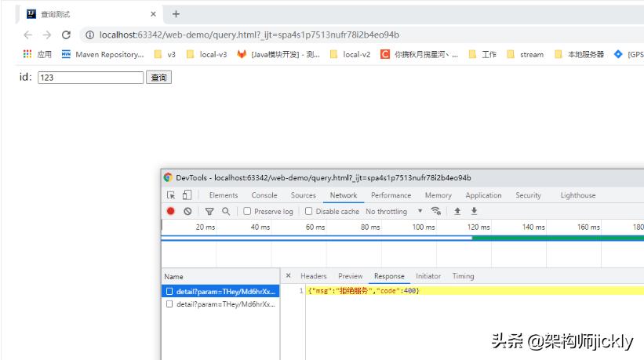Screen dimensions: 644x360
Task: Click the network overview timeline bar
Action: (402, 238)
